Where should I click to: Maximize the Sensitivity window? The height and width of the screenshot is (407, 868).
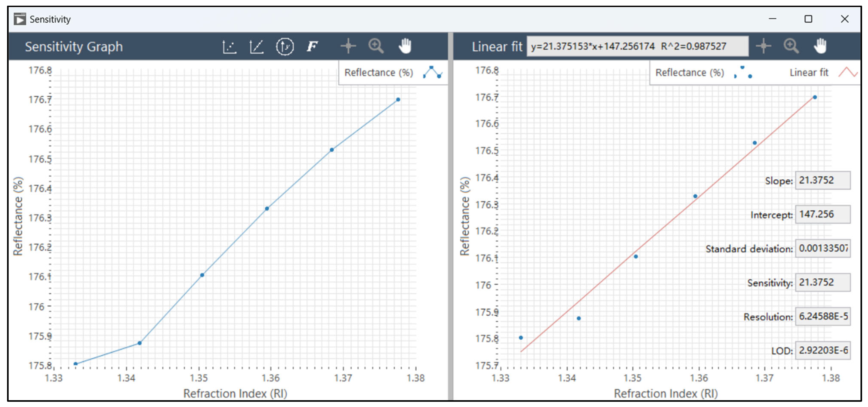[808, 19]
